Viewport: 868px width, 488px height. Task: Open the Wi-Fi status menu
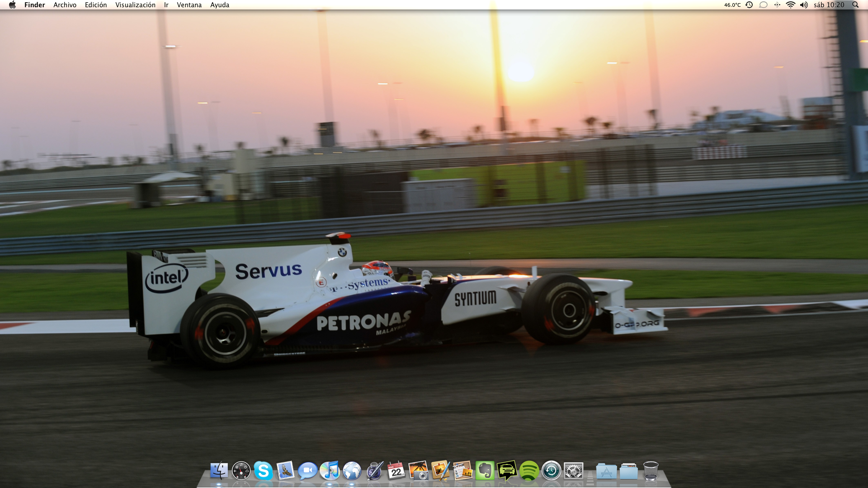790,5
